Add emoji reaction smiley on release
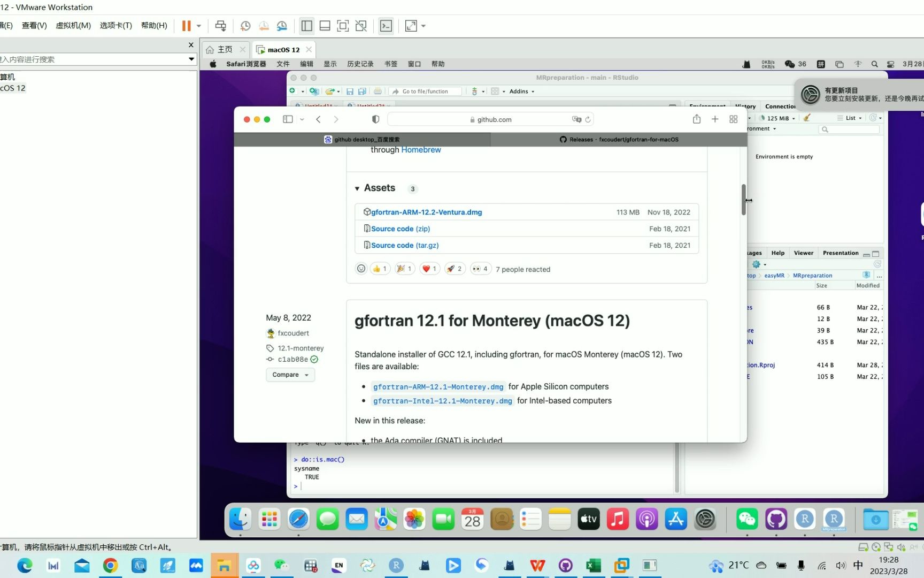Viewport: 924px width, 578px height. tap(361, 269)
